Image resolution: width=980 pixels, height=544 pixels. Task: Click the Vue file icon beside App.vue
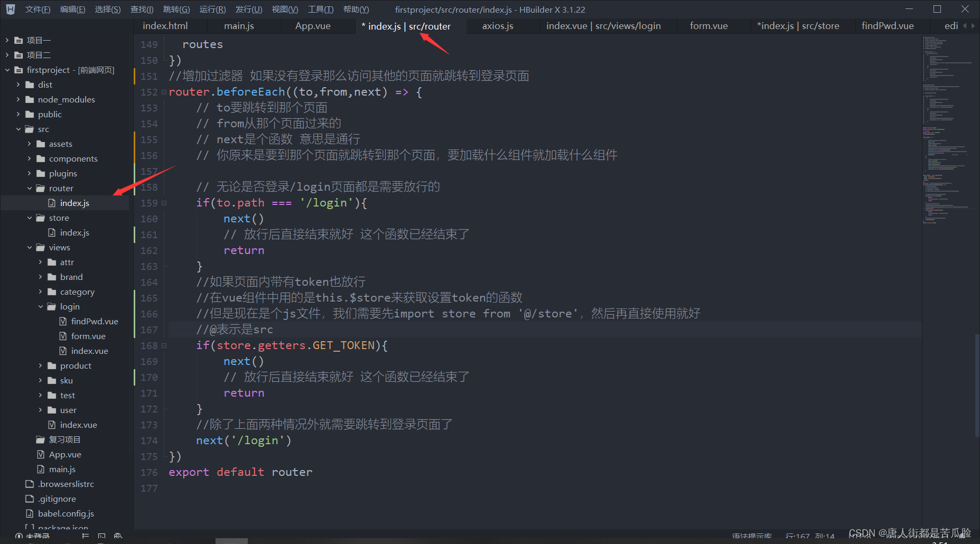(x=41, y=454)
